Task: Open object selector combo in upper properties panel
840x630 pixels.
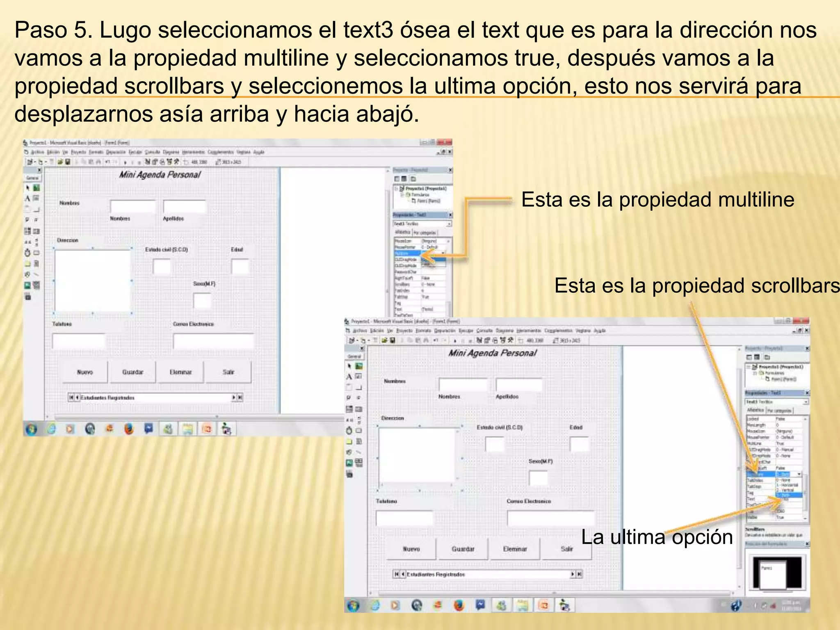Action: 422,224
